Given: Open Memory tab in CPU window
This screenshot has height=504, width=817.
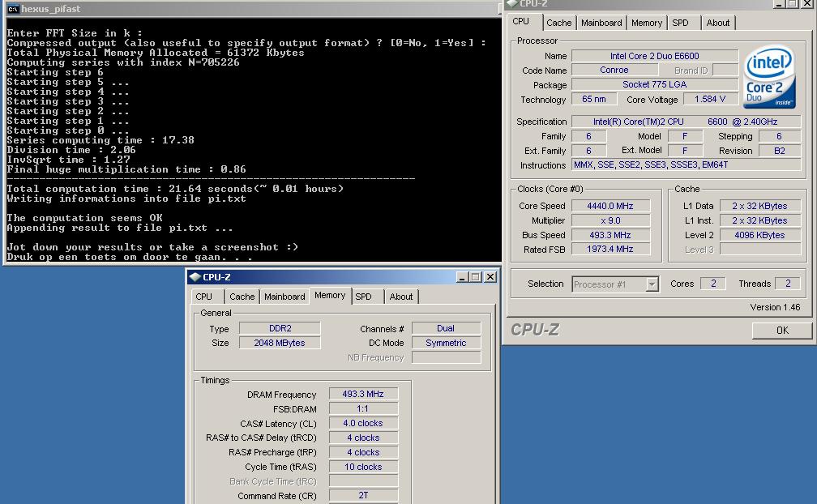Looking at the screenshot, I should click(646, 23).
